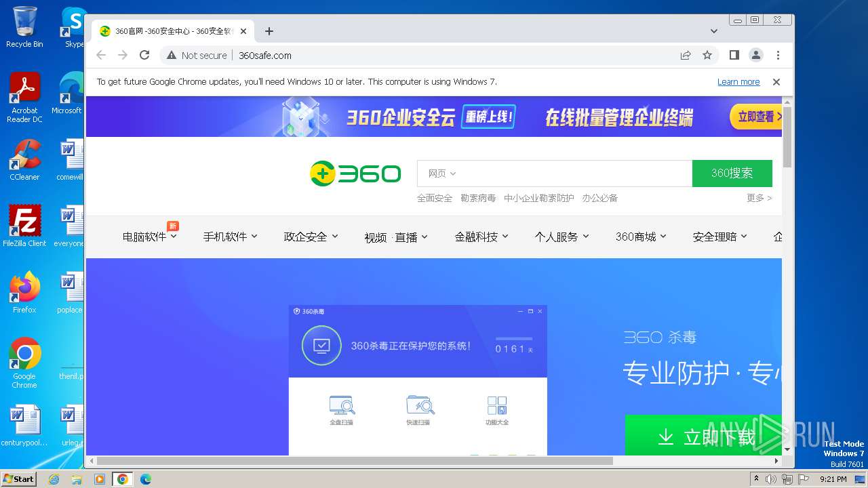Expand the 视频·直播 menu
This screenshot has width=868, height=488.
pyautogui.click(x=396, y=237)
